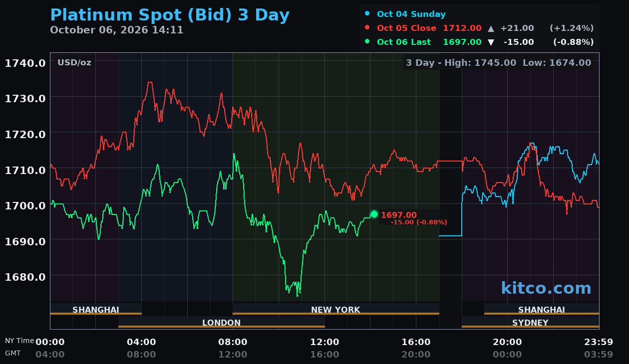This screenshot has height=364, width=629.
Task: Click the up triangle next to +21.00
Action: [x=491, y=28]
